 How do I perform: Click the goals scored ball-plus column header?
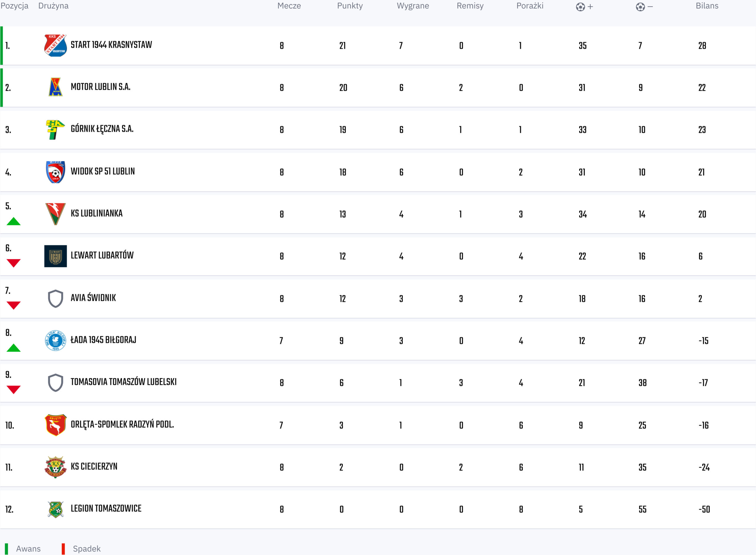point(584,7)
